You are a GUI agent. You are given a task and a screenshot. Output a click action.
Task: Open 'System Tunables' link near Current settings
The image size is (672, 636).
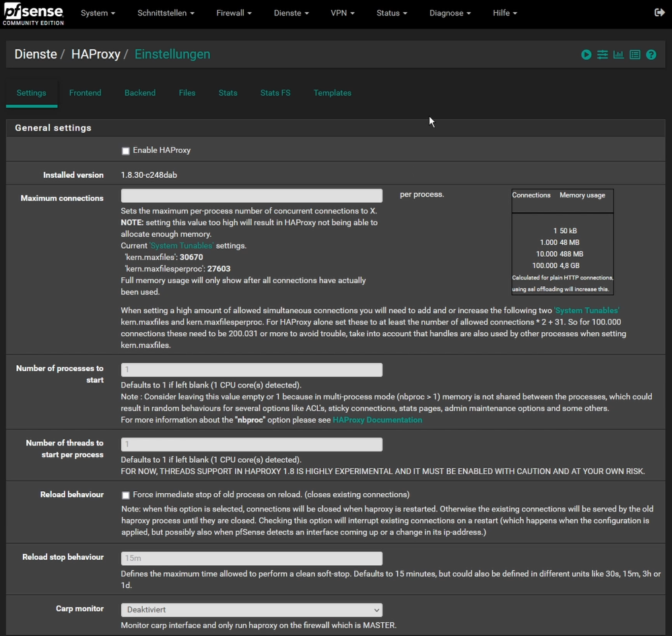[x=181, y=246]
